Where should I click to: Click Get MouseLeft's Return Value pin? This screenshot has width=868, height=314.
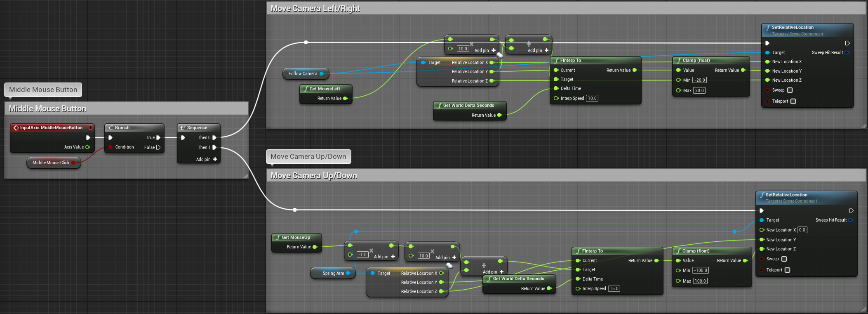(345, 99)
